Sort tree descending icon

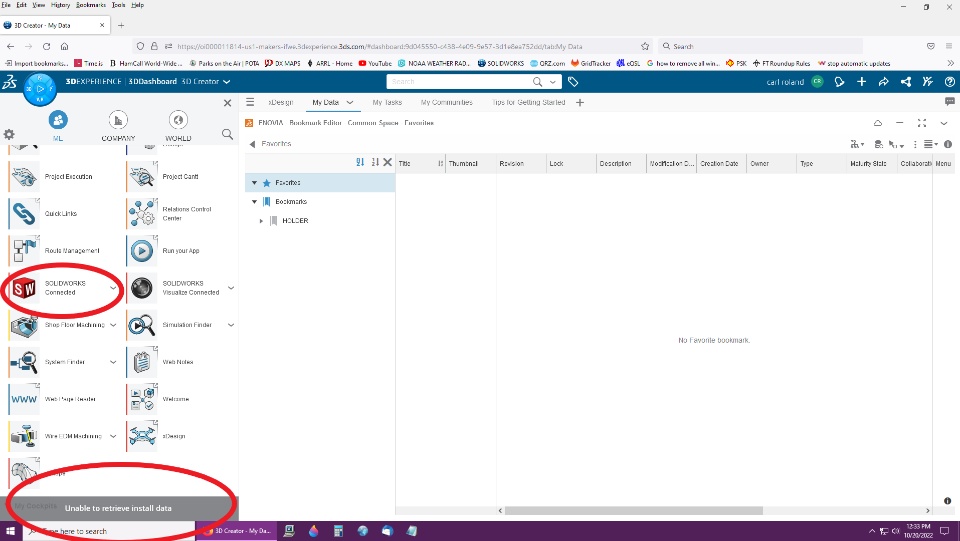[375, 162]
